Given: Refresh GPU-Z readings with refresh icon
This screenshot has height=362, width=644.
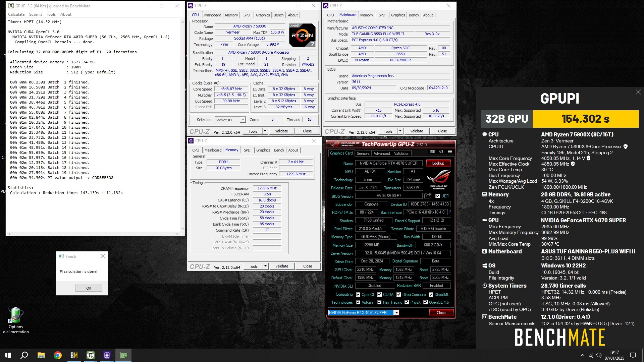Looking at the screenshot, I should click(x=441, y=152).
